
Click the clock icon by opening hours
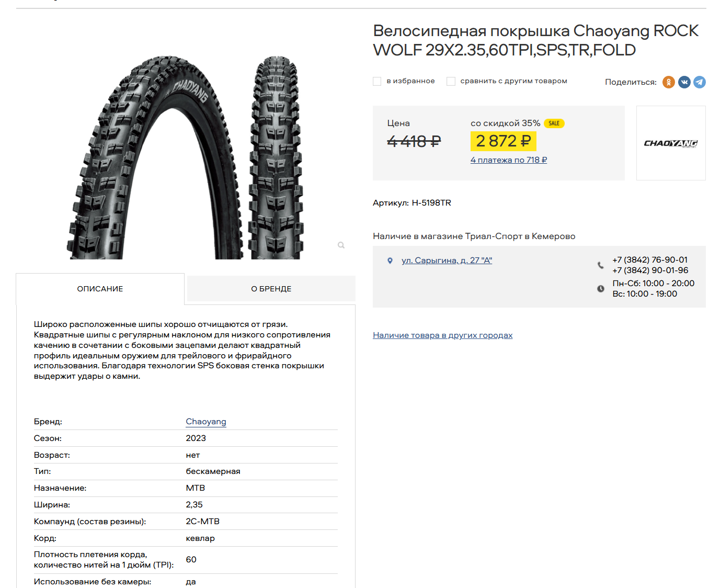(x=600, y=289)
